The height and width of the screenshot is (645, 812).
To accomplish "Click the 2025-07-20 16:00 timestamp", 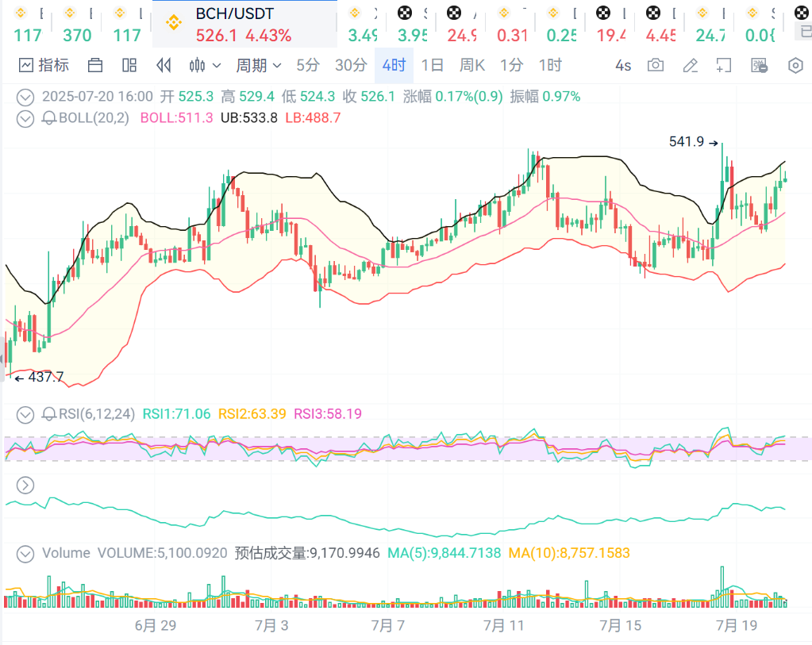I will click(98, 96).
